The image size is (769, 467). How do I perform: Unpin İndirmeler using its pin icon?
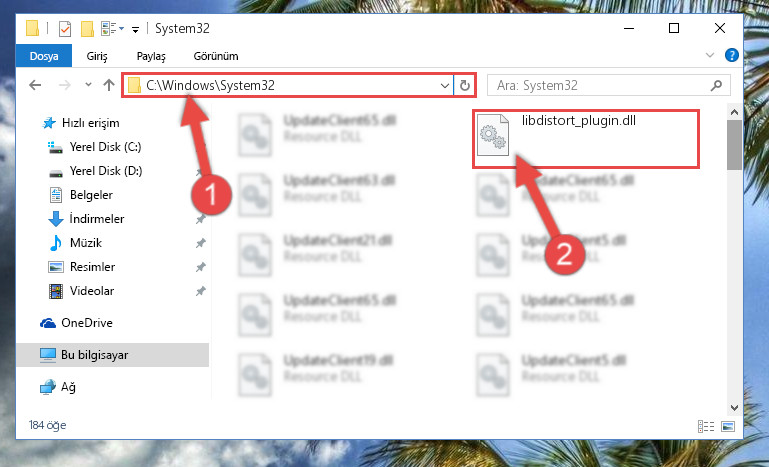coord(200,219)
